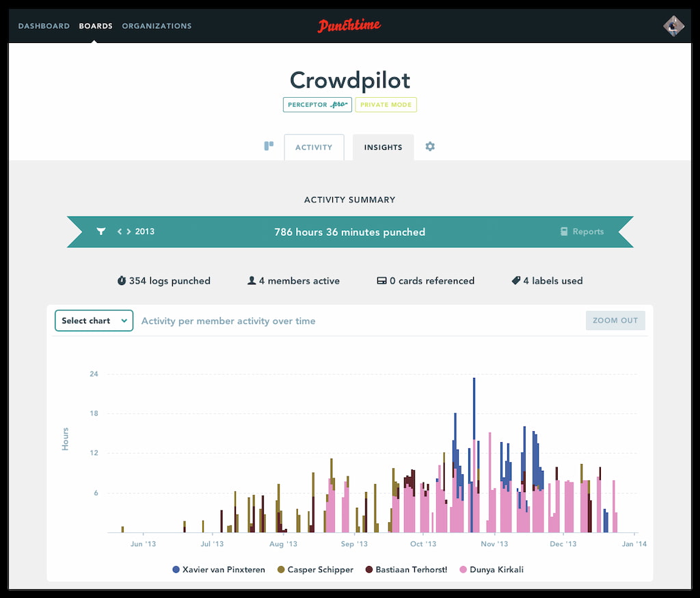Screen dimensions: 700x598
Task: Switch to the Activity tab
Action: pos(314,147)
